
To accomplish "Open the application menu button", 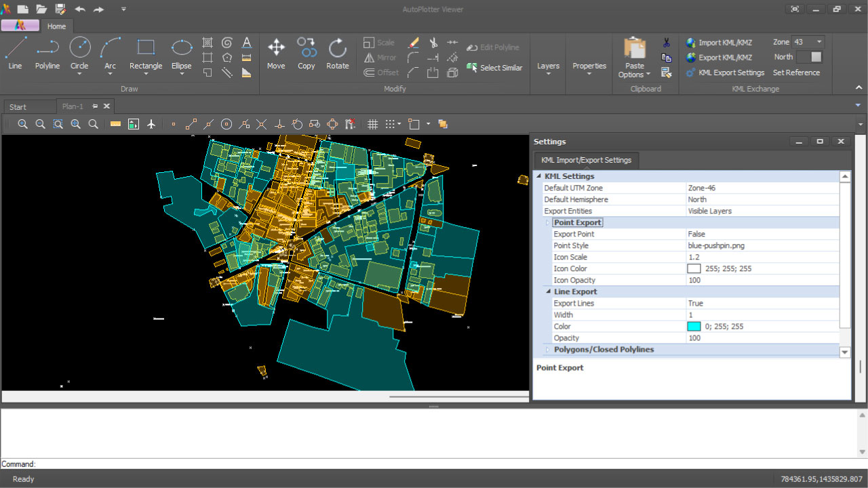I will 20,26.
